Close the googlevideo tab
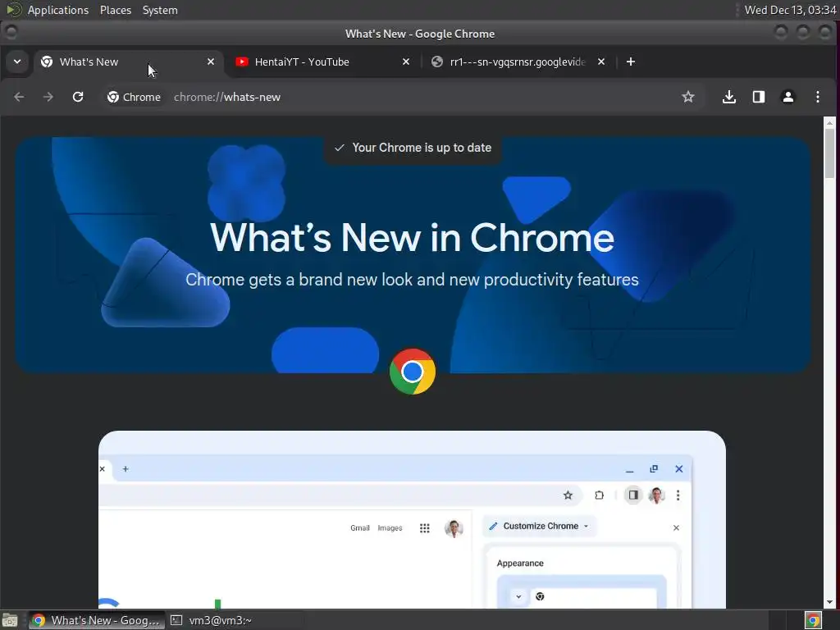Viewport: 840px width, 630px height. (x=601, y=62)
